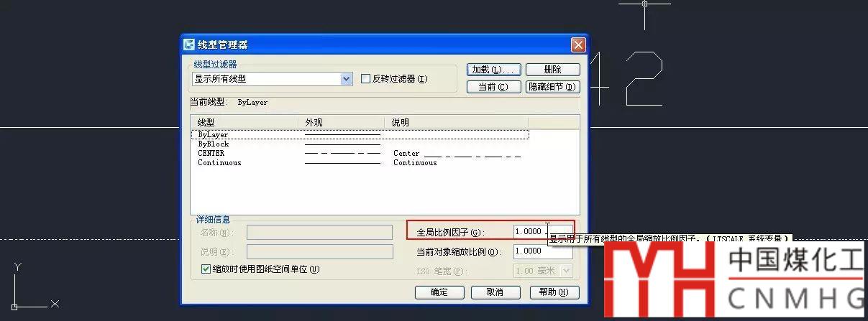Close the 线型管理器 dialog
Viewport: 868px width, 321px height.
(578, 45)
